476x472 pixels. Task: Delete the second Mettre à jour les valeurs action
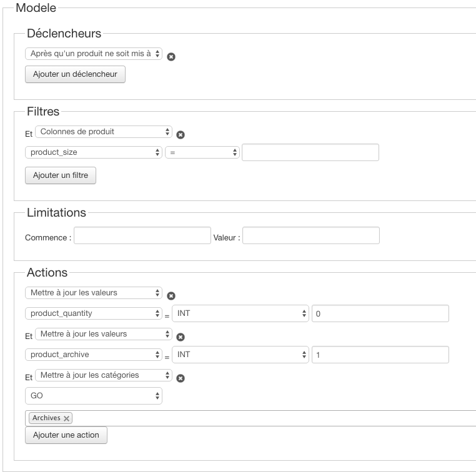[181, 337]
